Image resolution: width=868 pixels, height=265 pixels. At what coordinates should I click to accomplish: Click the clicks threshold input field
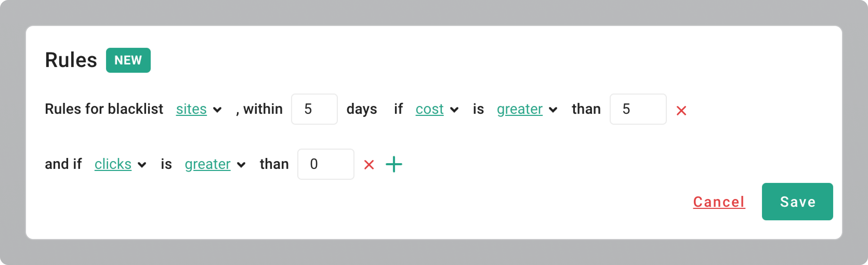(325, 164)
